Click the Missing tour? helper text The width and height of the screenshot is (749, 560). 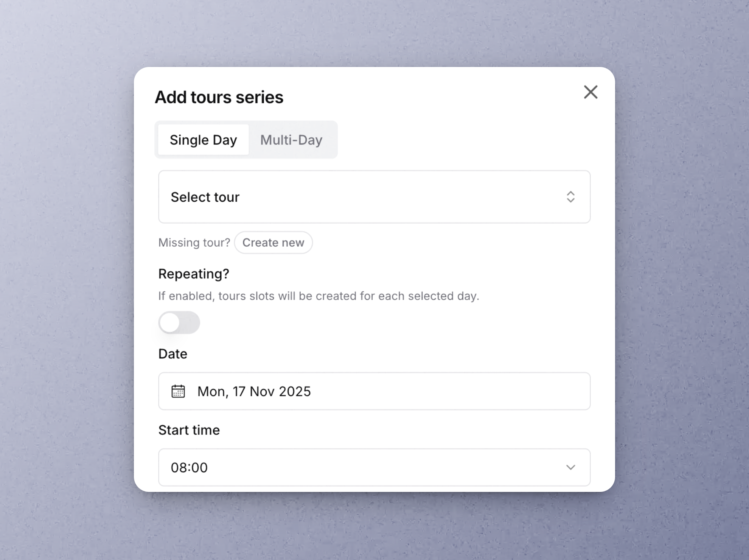point(194,243)
